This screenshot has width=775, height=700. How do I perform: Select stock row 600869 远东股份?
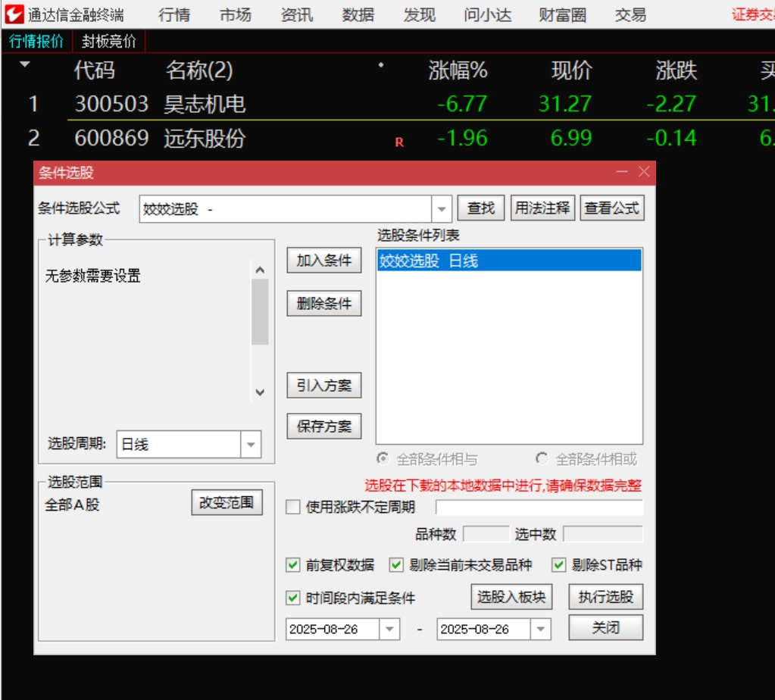coord(388,138)
